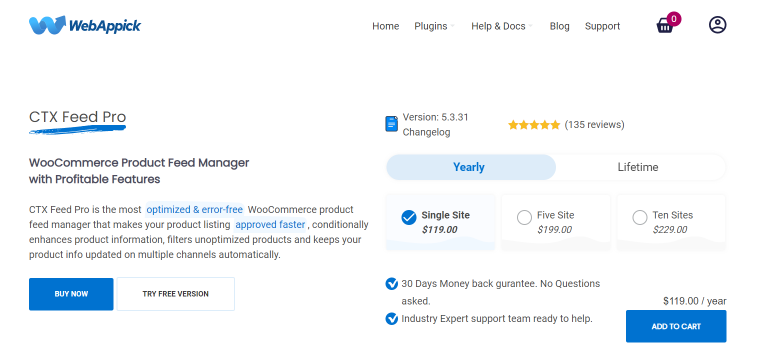Open the Changelog link

(427, 132)
